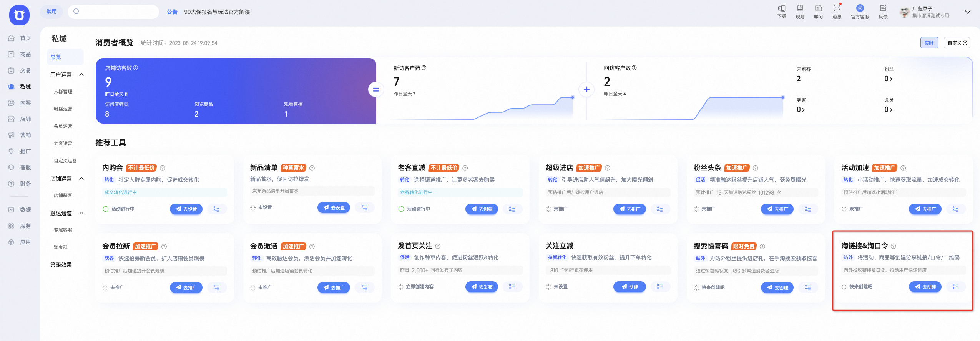Click help icon next to 回访客户数
980x341 pixels.
[634, 68]
